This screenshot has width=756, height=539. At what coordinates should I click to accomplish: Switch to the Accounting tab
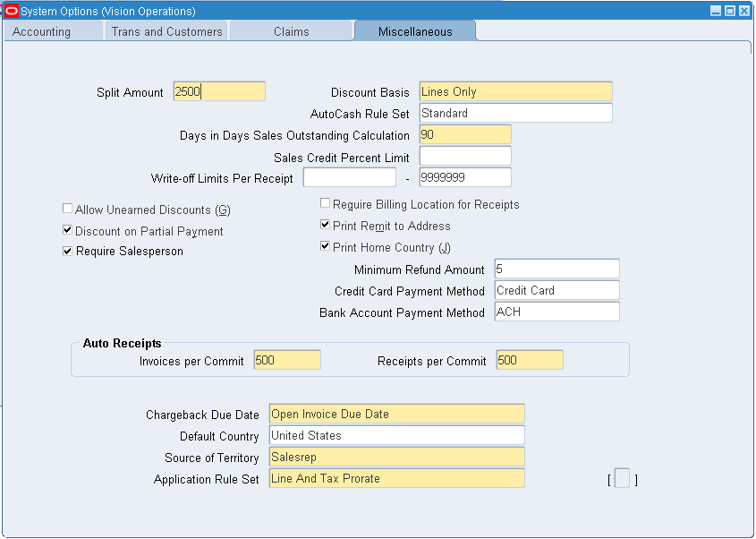(42, 31)
